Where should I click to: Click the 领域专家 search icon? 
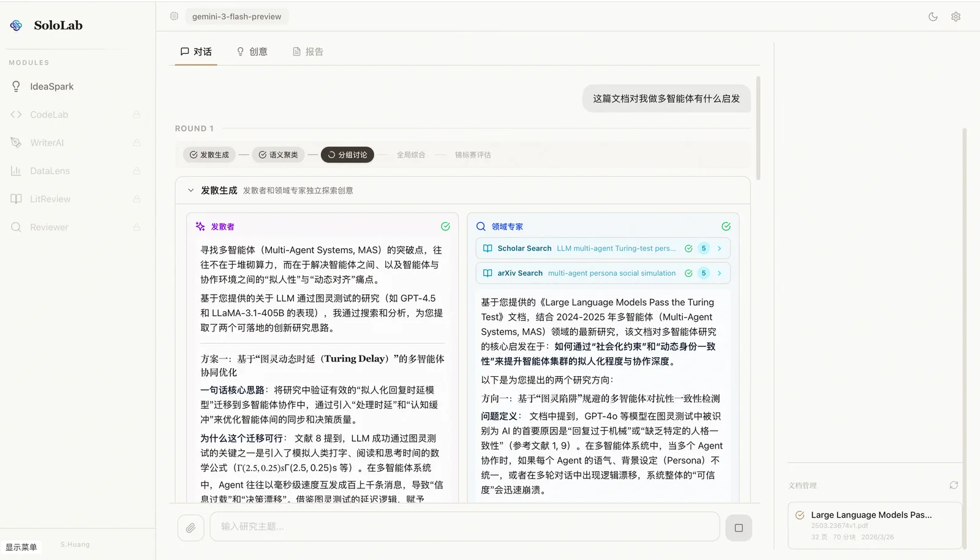point(481,227)
